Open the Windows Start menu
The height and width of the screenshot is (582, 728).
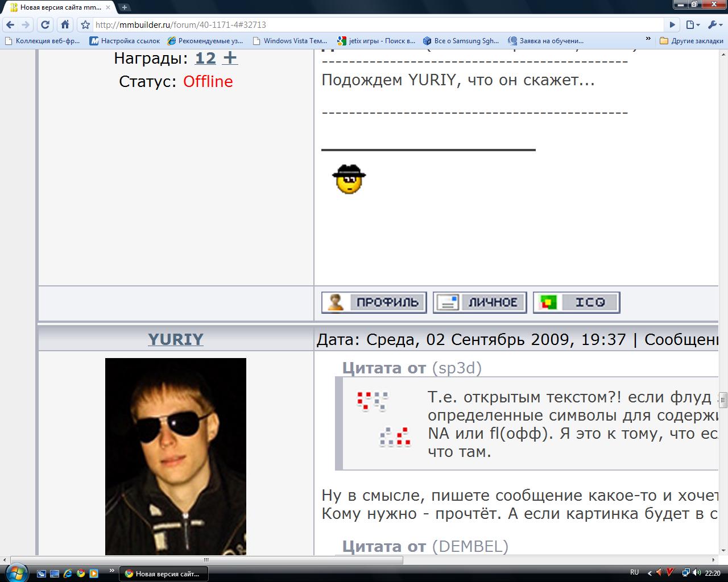point(15,572)
